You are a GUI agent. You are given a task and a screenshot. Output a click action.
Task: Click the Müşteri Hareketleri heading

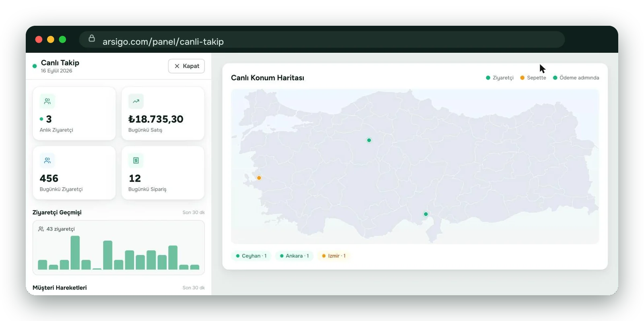click(x=60, y=288)
